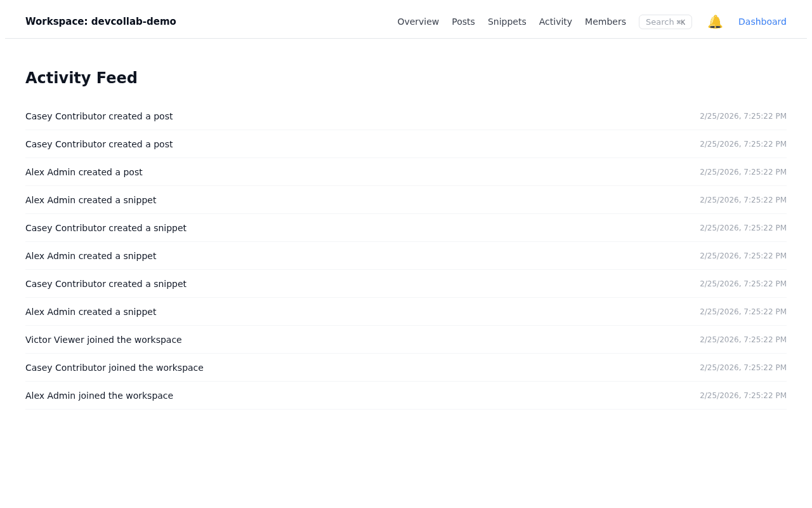Click Casey Contributor created a snippet entry
812x508 pixels.
coord(106,227)
